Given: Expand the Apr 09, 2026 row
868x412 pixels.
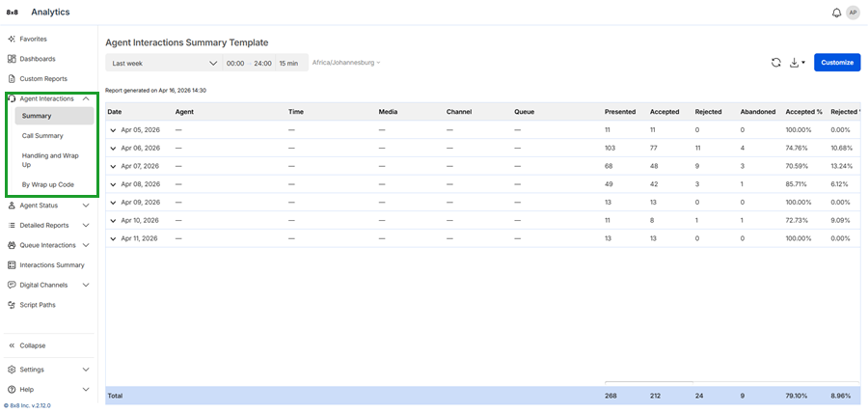Looking at the screenshot, I should (x=114, y=202).
